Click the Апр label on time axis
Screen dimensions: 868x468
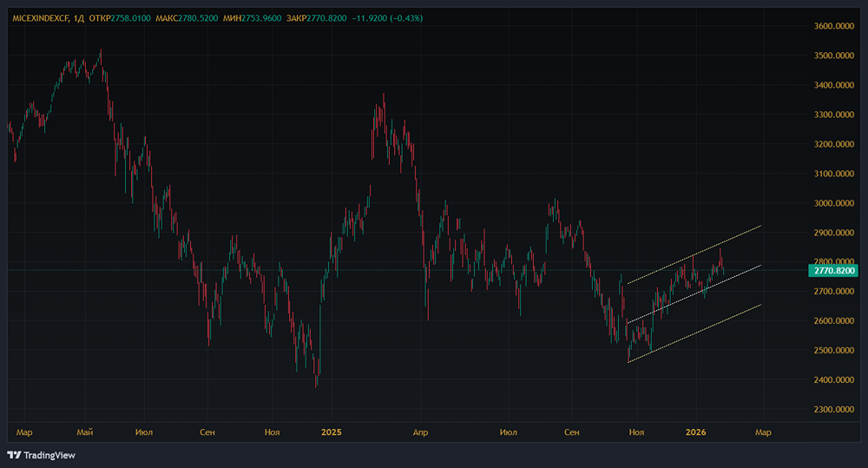click(x=420, y=432)
